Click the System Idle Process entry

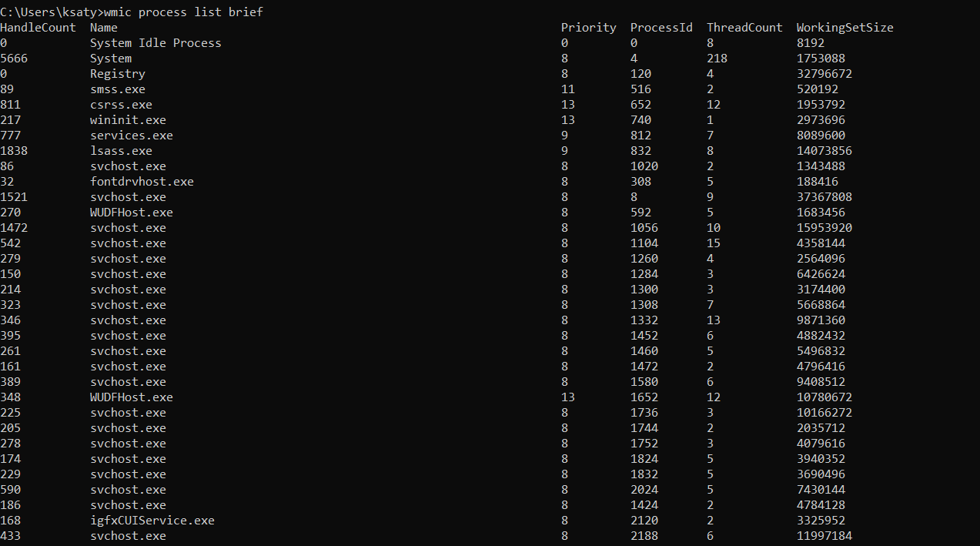(x=156, y=43)
